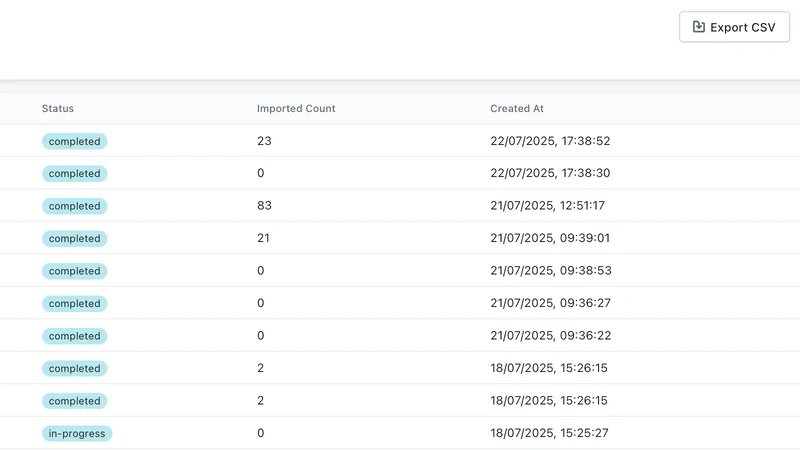
Task: Select timestamp 21/07/2025, 09:38:53
Action: point(551,270)
